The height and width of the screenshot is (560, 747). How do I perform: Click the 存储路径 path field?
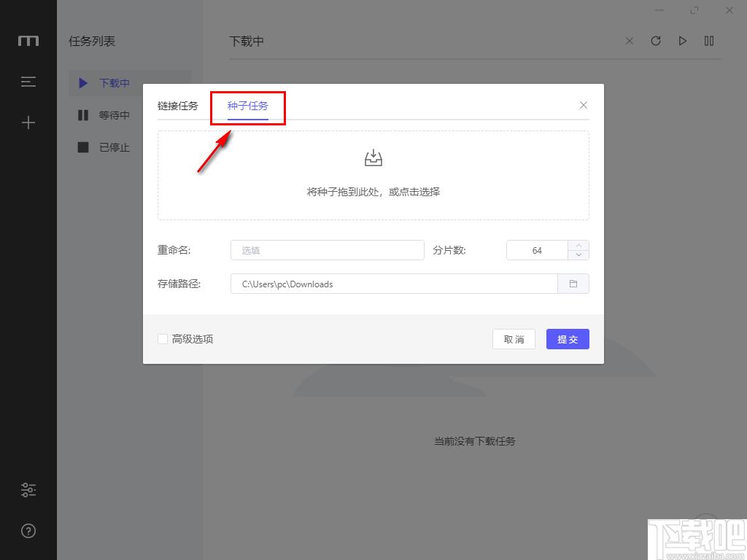click(394, 284)
